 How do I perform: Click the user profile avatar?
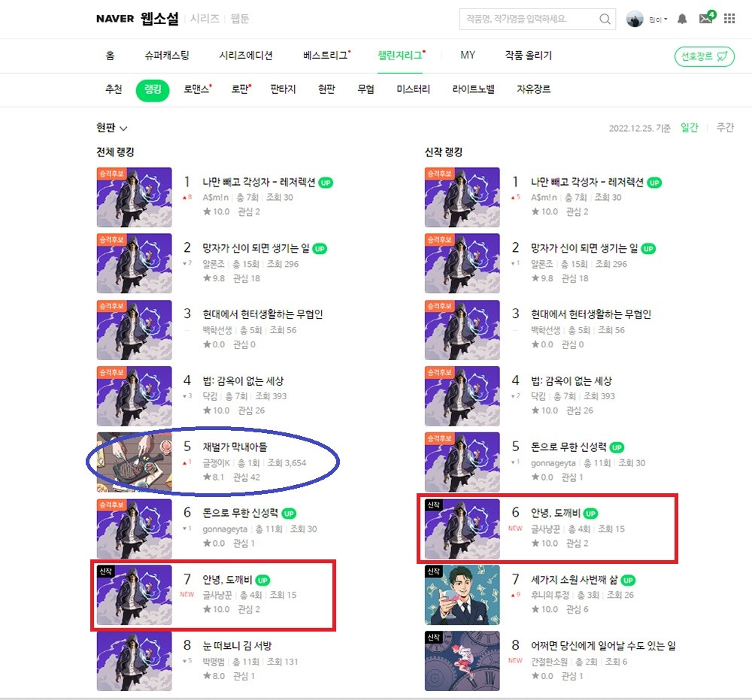pos(635,20)
